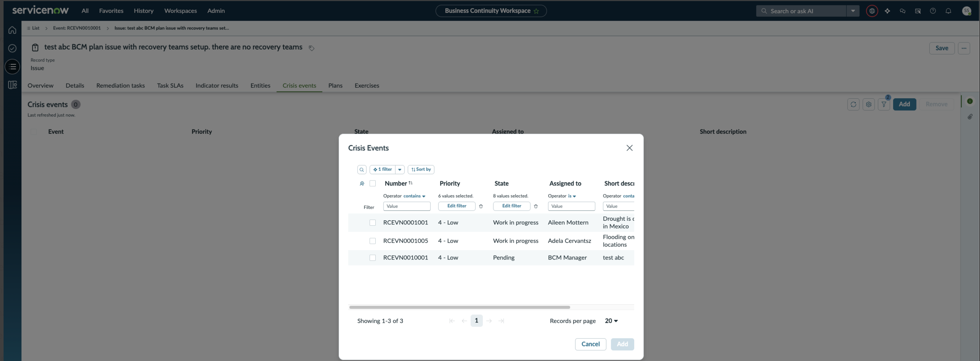
Task: Delete the State column filter trash icon
Action: (536, 206)
